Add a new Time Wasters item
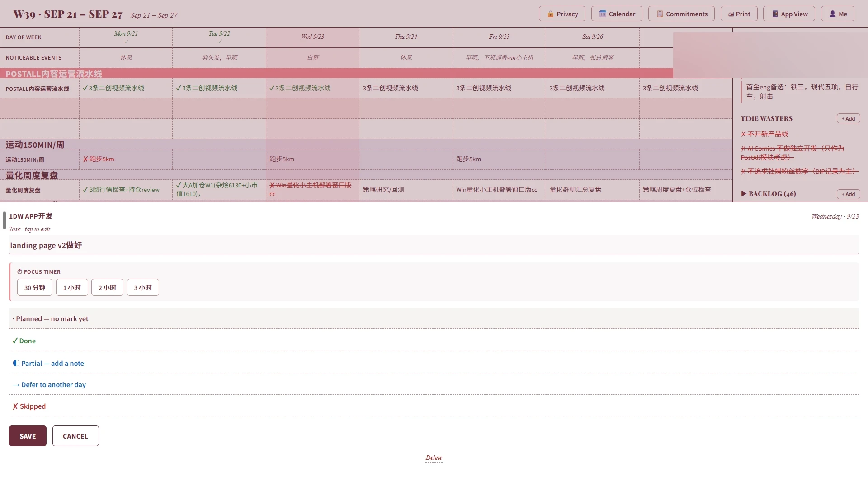The width and height of the screenshot is (868, 481). tap(848, 118)
